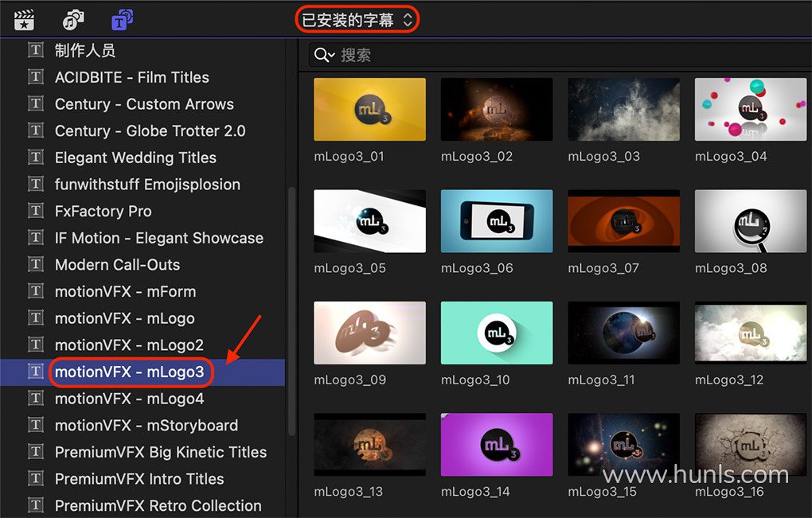Viewport: 812px width, 518px height.
Task: Click the mLogo3_08 label text
Action: coord(731,269)
